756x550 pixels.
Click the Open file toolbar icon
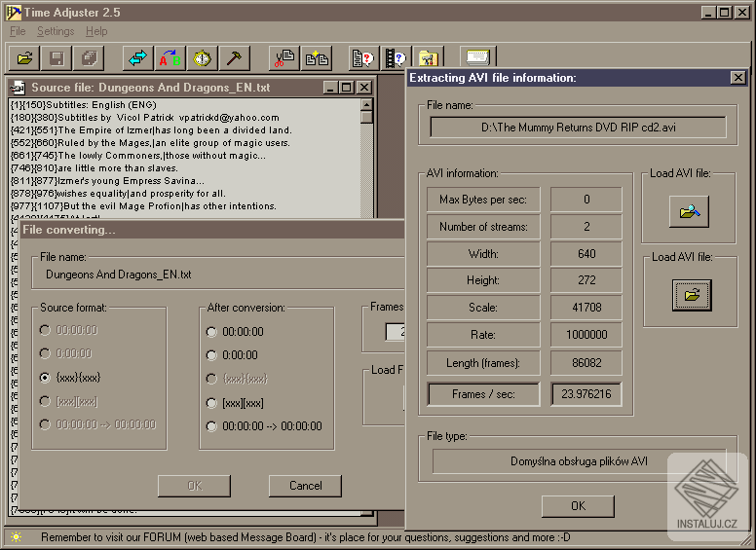[x=25, y=58]
